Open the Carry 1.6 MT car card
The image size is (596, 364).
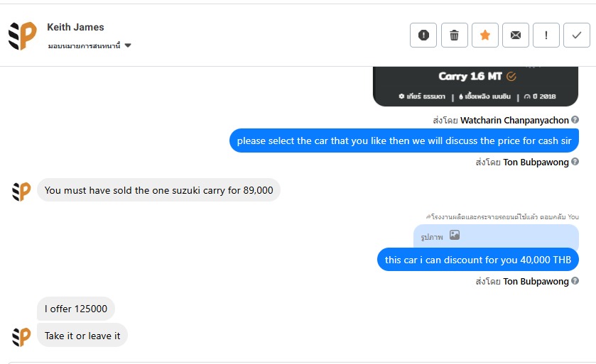pyautogui.click(x=476, y=85)
